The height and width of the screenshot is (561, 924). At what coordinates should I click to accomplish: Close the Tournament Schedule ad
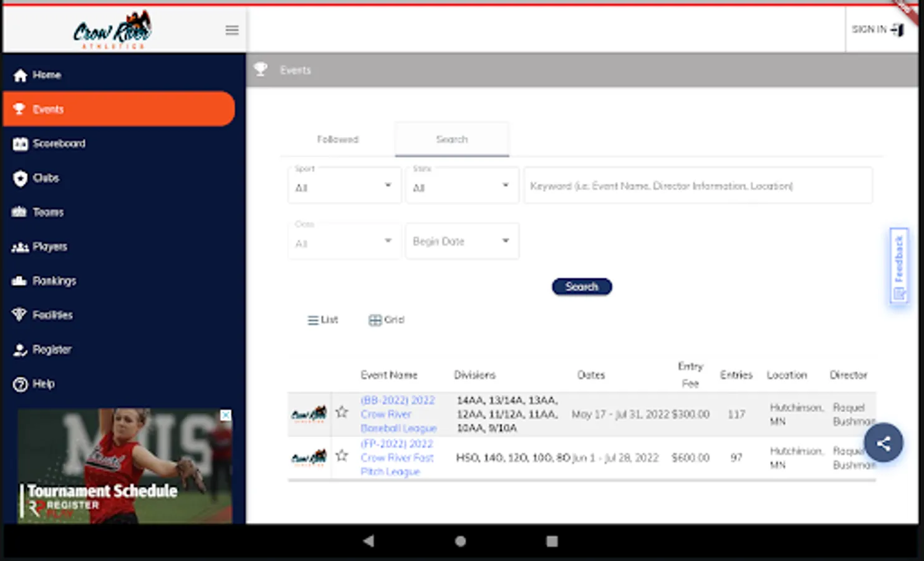click(x=226, y=415)
